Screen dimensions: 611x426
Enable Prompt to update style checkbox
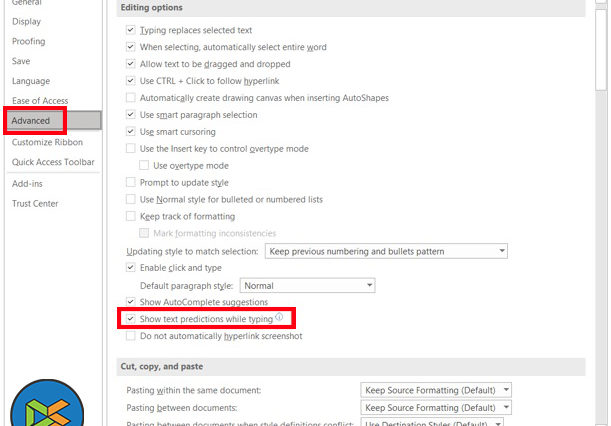point(131,183)
